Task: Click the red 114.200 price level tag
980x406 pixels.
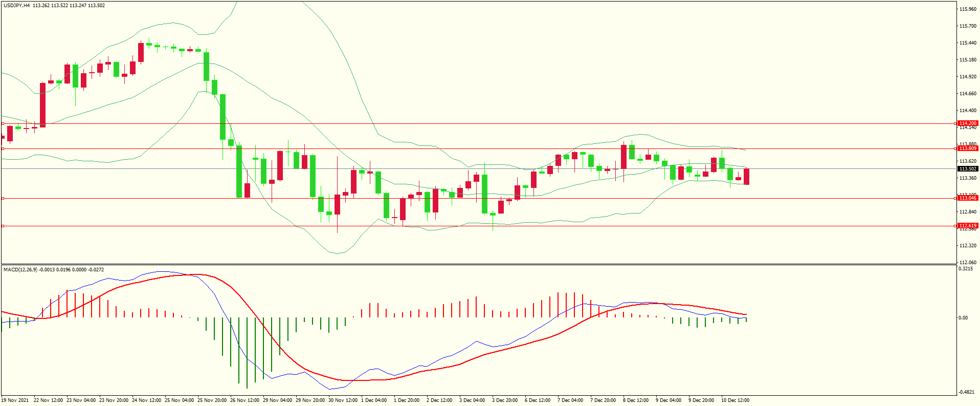Action: [968, 123]
